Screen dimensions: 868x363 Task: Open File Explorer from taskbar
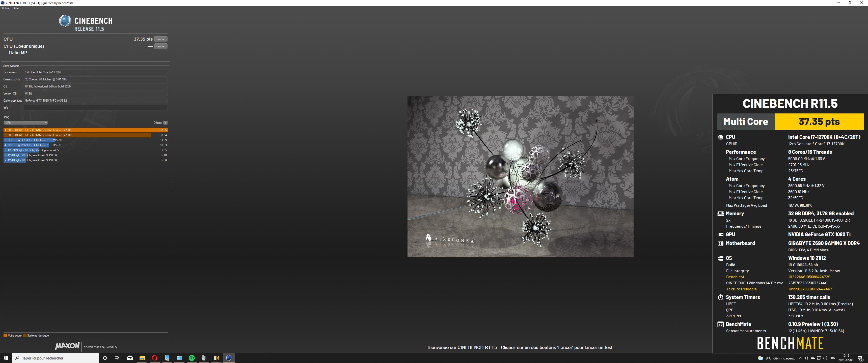(x=142, y=358)
